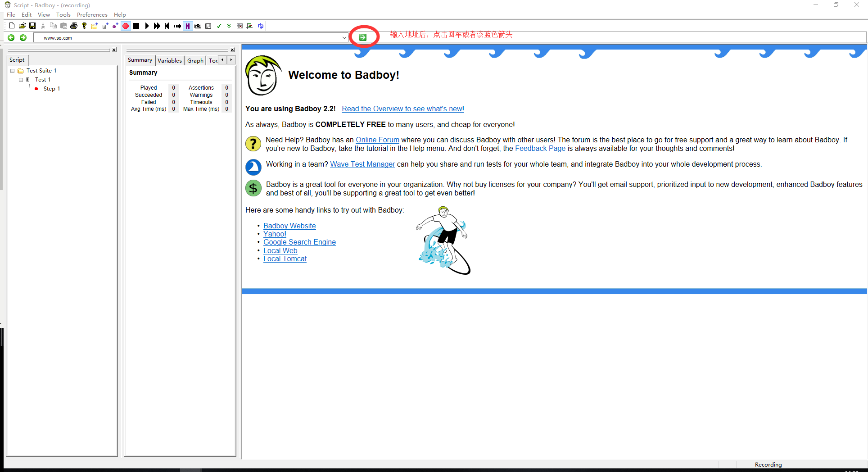Rewind to start with the rewind button
Screen dimensions: 868x472
point(167,26)
